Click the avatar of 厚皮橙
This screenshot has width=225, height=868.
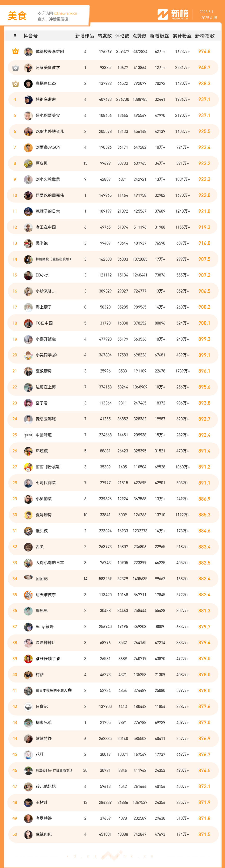click(x=28, y=163)
